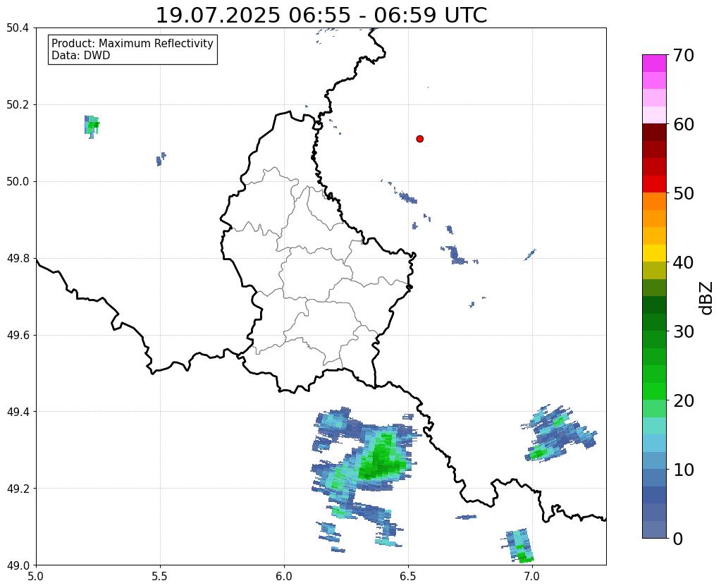Click latitude axis label 49.2

18,489
